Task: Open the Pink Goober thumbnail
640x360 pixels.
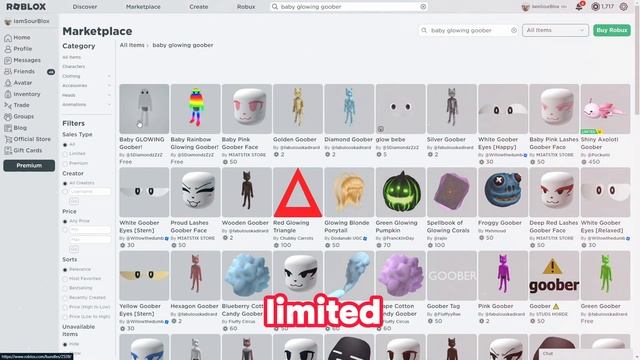Action: click(503, 276)
